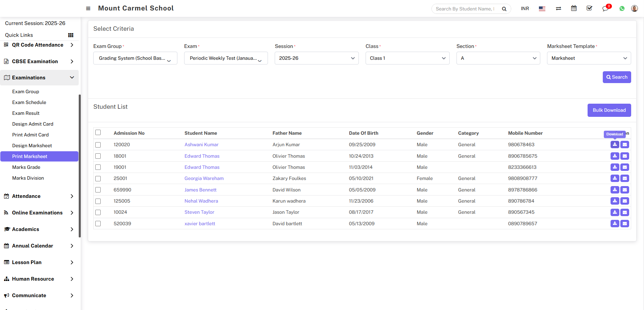Click the WhatsApp icon in header

pos(622,8)
